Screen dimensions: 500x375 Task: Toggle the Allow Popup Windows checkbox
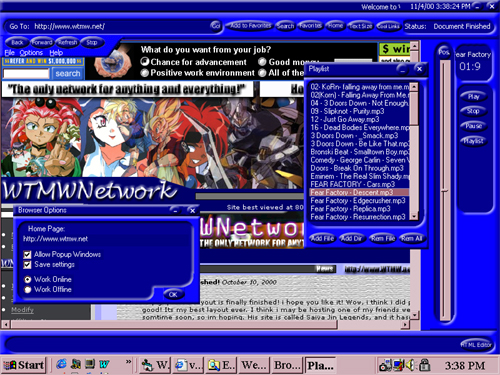click(x=28, y=255)
